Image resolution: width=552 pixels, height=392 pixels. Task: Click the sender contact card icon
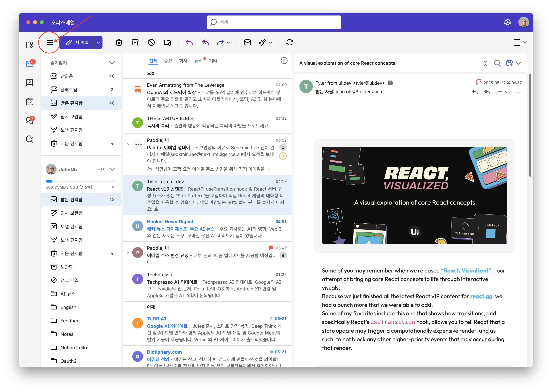tap(390, 83)
